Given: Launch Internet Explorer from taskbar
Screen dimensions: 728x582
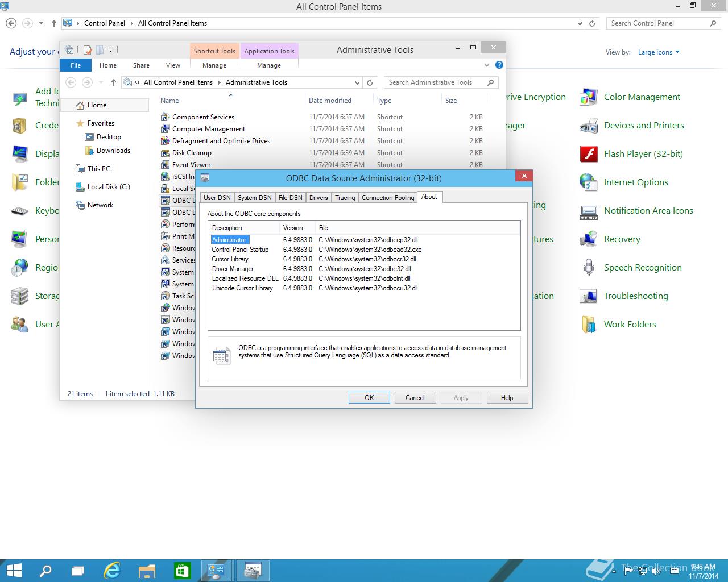Looking at the screenshot, I should point(113,571).
